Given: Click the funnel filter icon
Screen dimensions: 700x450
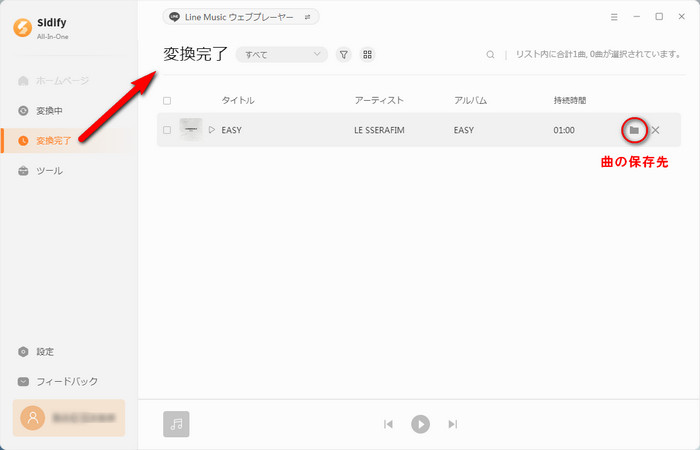Looking at the screenshot, I should coord(344,54).
